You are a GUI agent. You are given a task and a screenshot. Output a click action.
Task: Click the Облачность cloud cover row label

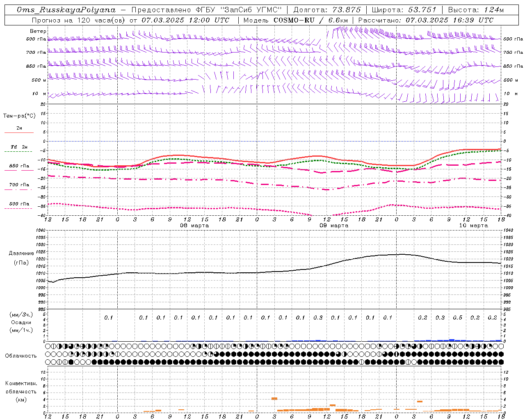tap(21, 356)
